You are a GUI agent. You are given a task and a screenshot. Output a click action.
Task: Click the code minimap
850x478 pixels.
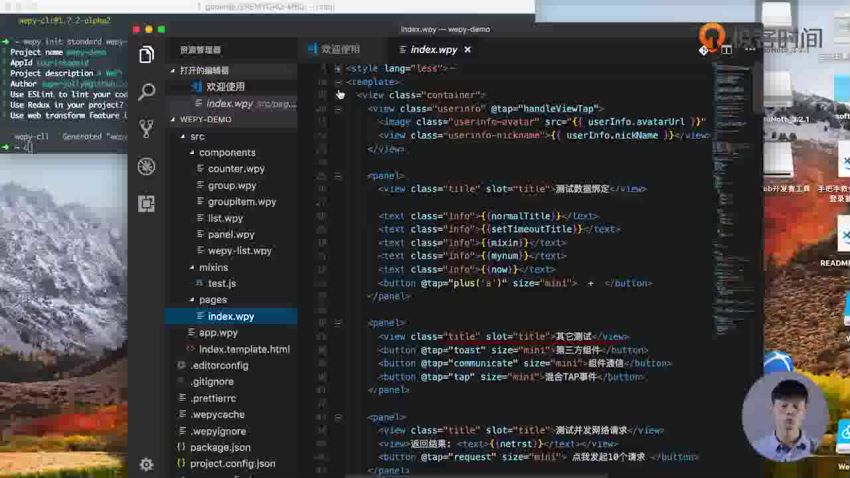(x=731, y=201)
